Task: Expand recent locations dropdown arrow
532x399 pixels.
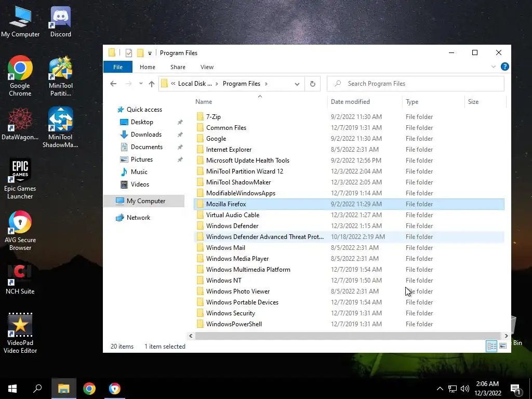Action: point(141,84)
